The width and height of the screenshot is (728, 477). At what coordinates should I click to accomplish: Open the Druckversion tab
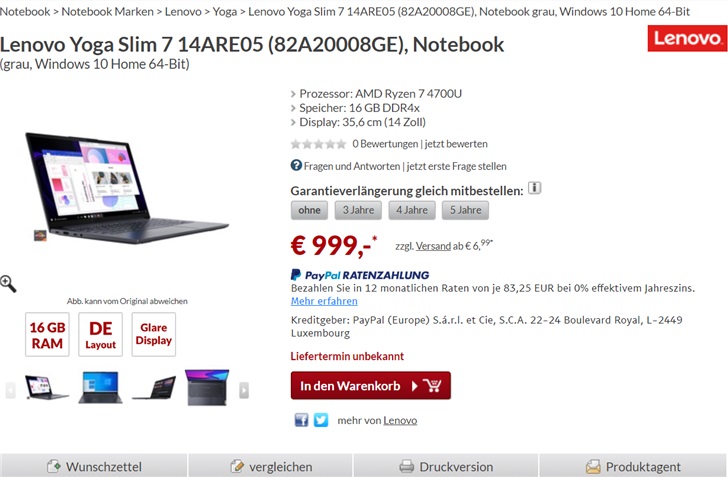446,466
